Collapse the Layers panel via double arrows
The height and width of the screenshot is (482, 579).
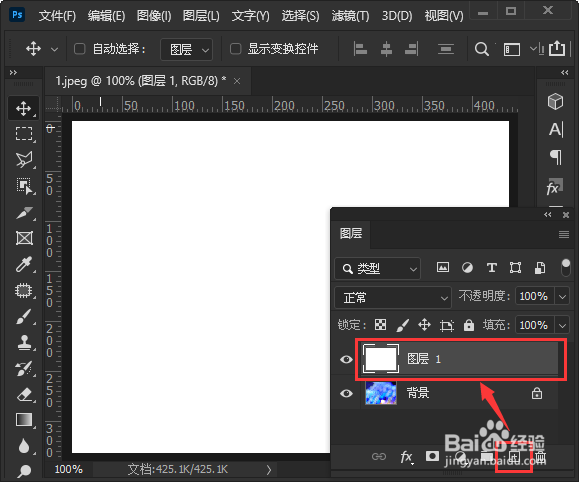(x=548, y=215)
